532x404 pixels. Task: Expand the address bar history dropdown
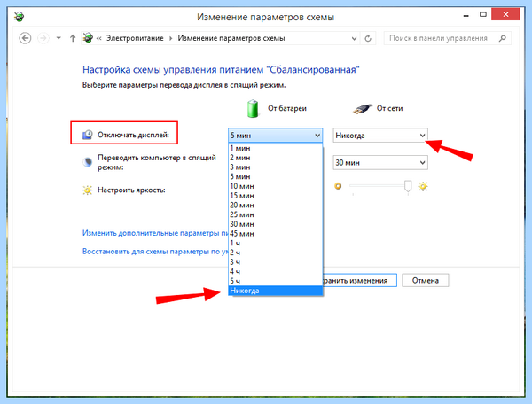click(354, 38)
